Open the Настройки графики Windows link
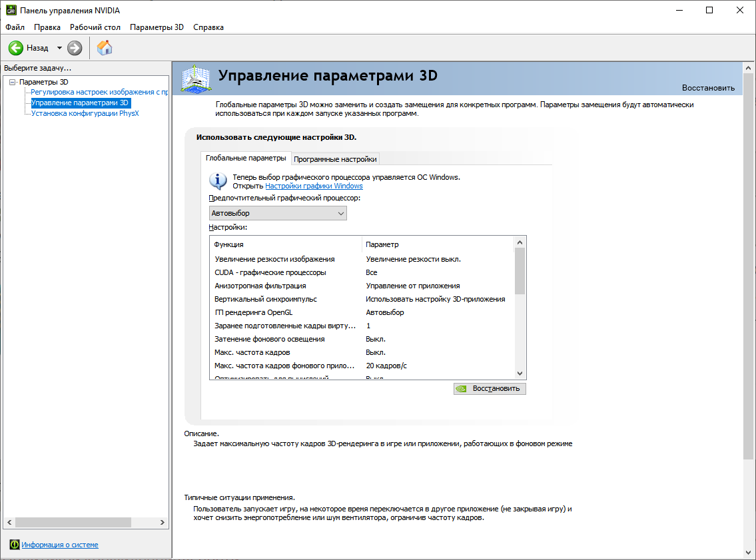The image size is (756, 560). click(x=314, y=186)
